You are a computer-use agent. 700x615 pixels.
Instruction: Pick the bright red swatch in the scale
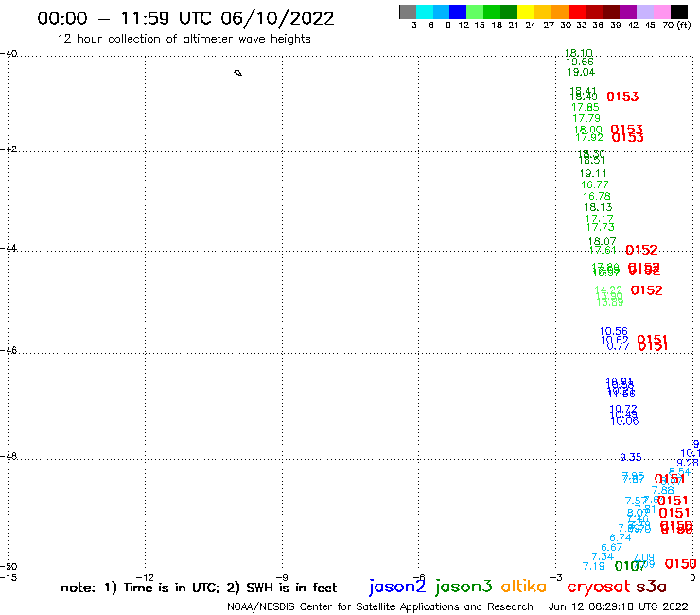tap(577, 11)
